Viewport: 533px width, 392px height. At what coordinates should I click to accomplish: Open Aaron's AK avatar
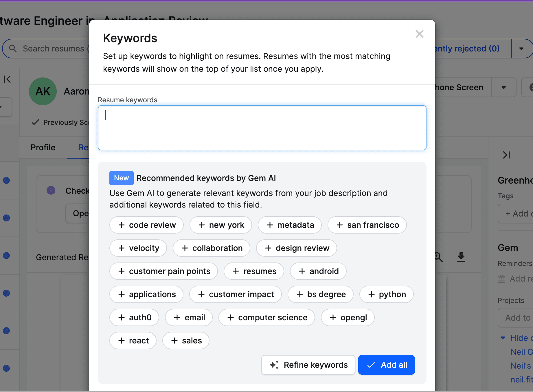43,91
